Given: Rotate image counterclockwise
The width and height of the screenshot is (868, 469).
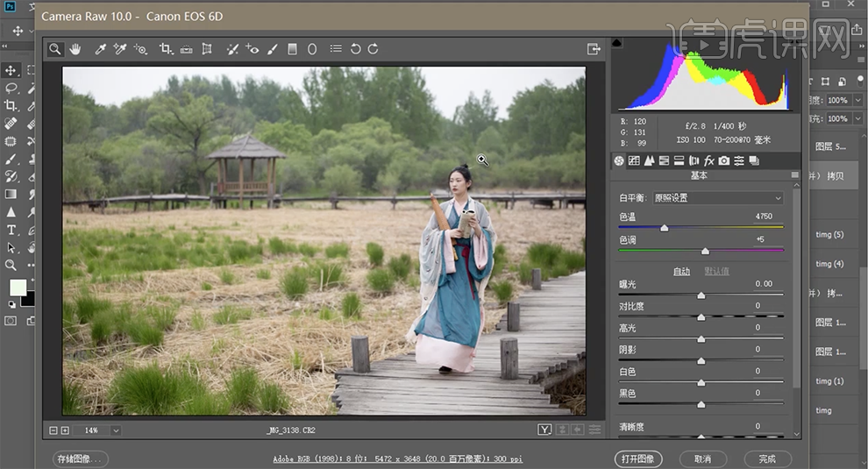Looking at the screenshot, I should click(355, 49).
